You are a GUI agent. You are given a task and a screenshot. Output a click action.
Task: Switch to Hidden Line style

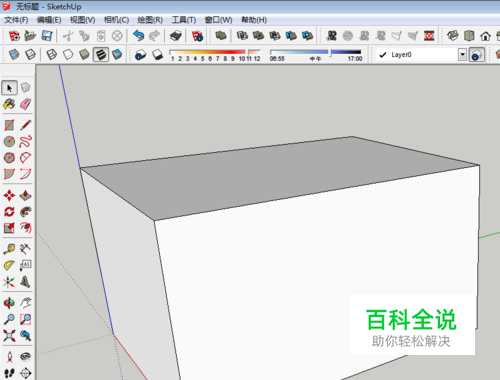tap(68, 54)
